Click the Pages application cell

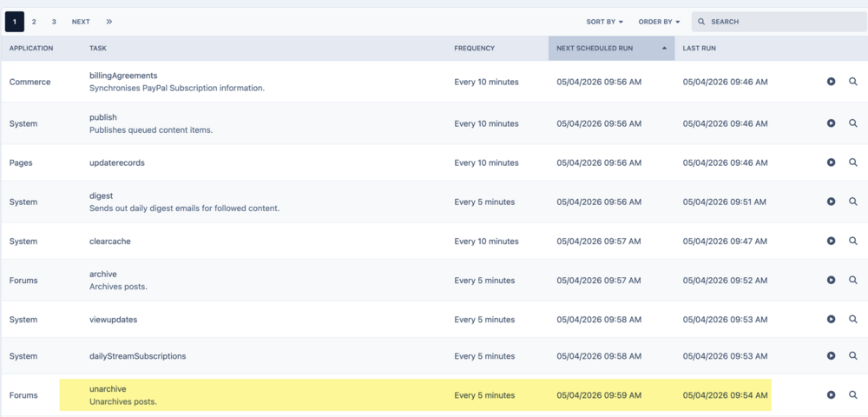[21, 162]
